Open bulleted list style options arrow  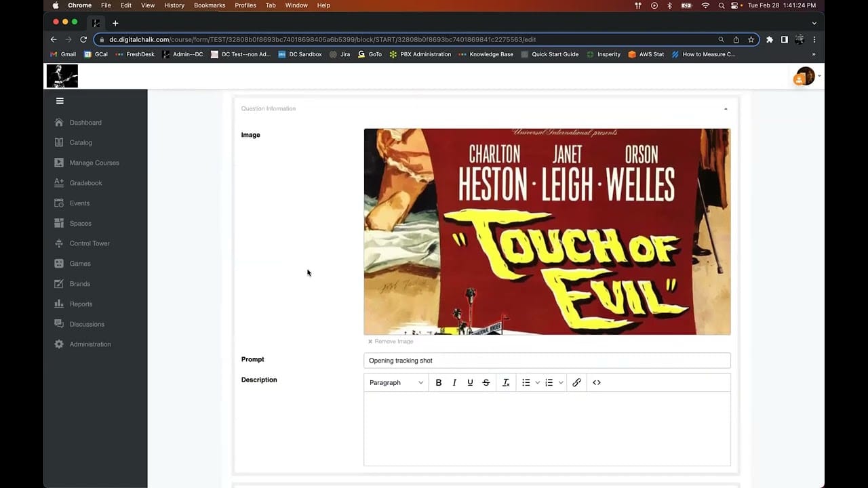coord(538,382)
